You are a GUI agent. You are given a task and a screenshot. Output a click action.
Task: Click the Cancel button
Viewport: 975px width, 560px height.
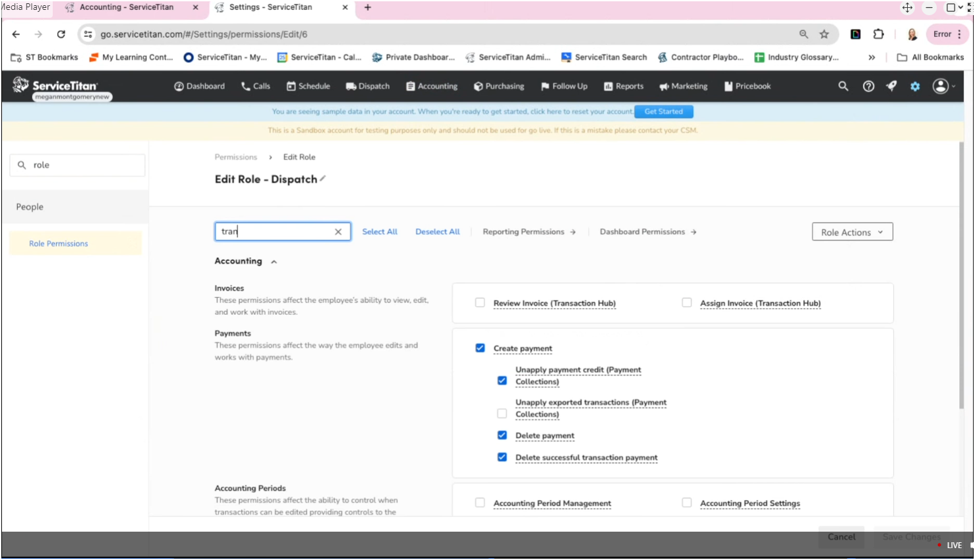click(x=842, y=537)
